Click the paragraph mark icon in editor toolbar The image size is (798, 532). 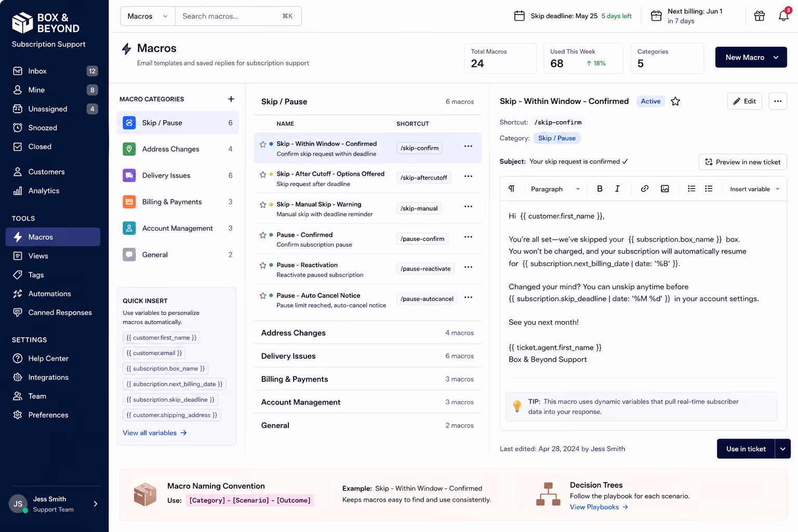tap(512, 189)
